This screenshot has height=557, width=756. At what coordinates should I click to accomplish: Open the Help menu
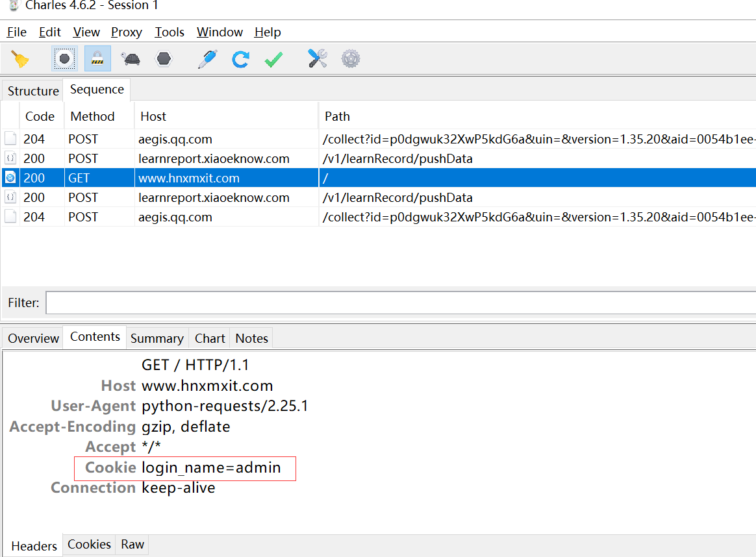(x=267, y=32)
